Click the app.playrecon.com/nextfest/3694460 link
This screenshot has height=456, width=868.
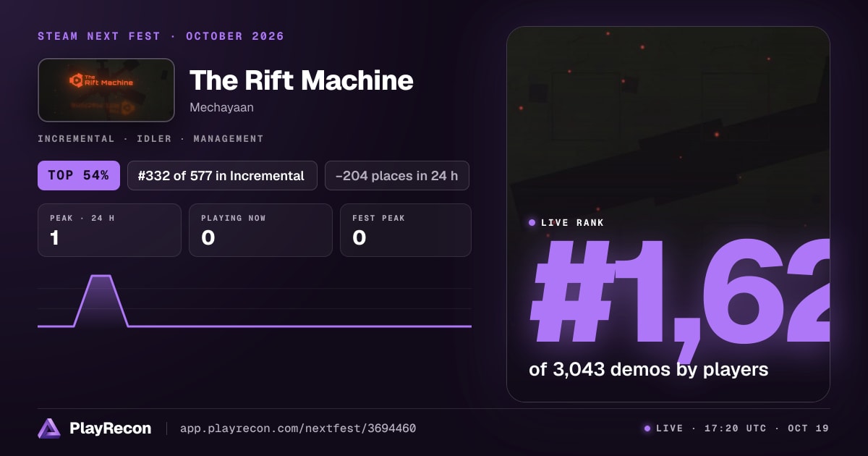298,428
